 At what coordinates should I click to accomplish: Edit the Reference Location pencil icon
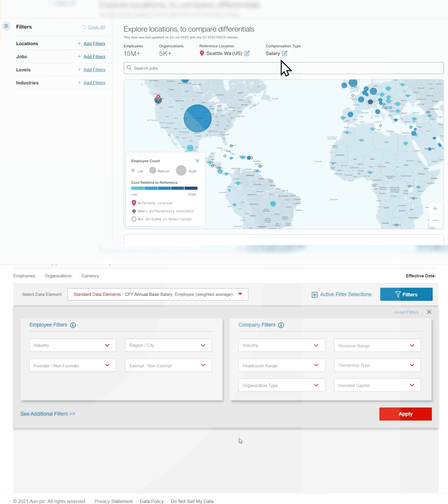(247, 54)
